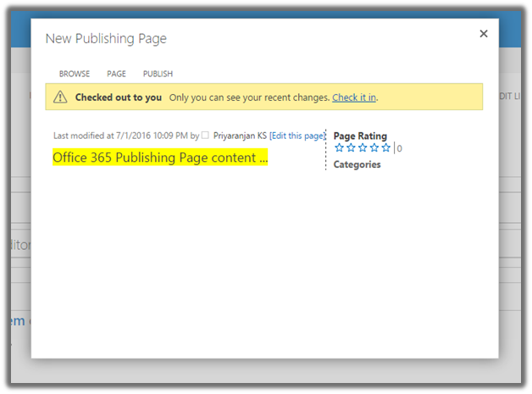The width and height of the screenshot is (532, 394).
Task: Click the warning triangle icon
Action: (60, 97)
